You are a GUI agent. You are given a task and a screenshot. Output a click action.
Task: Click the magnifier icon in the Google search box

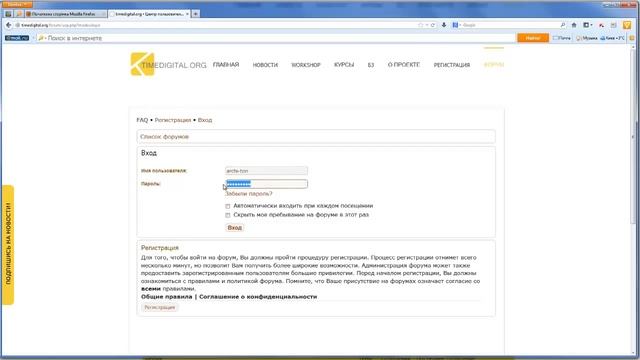pos(563,25)
